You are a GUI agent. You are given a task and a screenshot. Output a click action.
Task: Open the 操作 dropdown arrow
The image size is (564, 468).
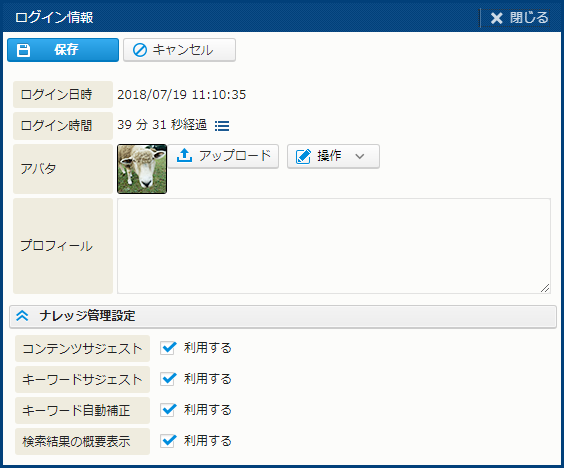click(360, 156)
